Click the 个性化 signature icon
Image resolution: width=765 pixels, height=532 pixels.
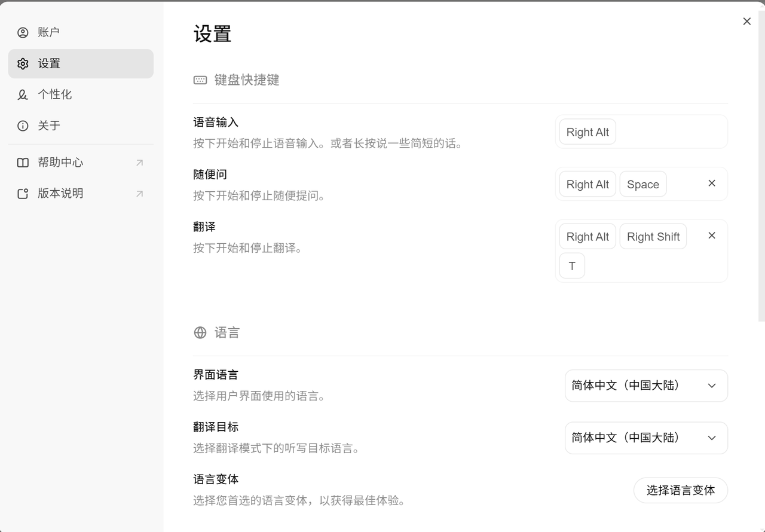pos(23,94)
